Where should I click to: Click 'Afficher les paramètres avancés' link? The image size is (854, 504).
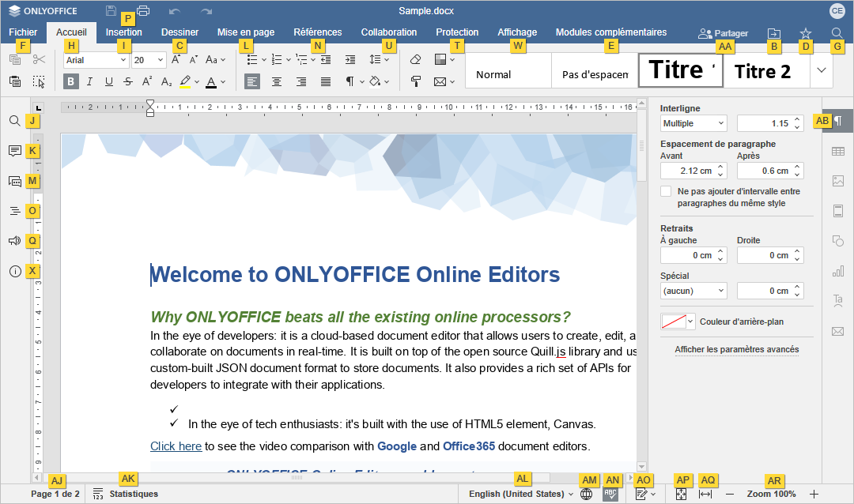pyautogui.click(x=736, y=349)
